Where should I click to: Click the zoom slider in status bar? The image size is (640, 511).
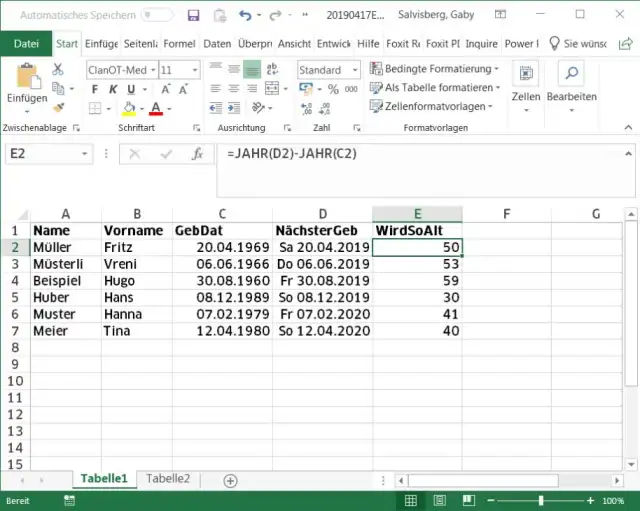point(541,500)
